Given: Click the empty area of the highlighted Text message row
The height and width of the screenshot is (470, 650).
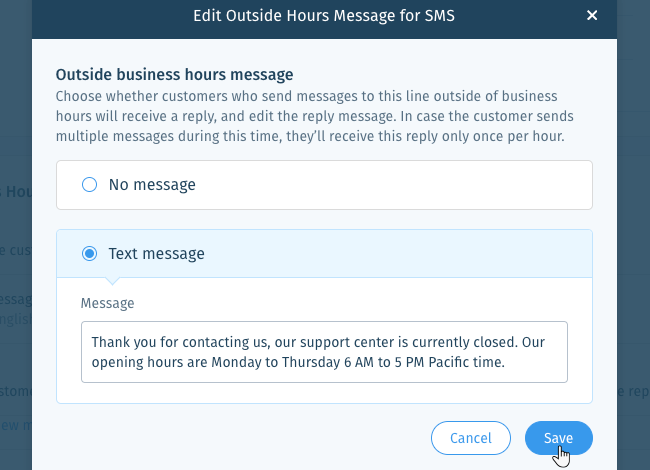Looking at the screenshot, I should (x=398, y=253).
